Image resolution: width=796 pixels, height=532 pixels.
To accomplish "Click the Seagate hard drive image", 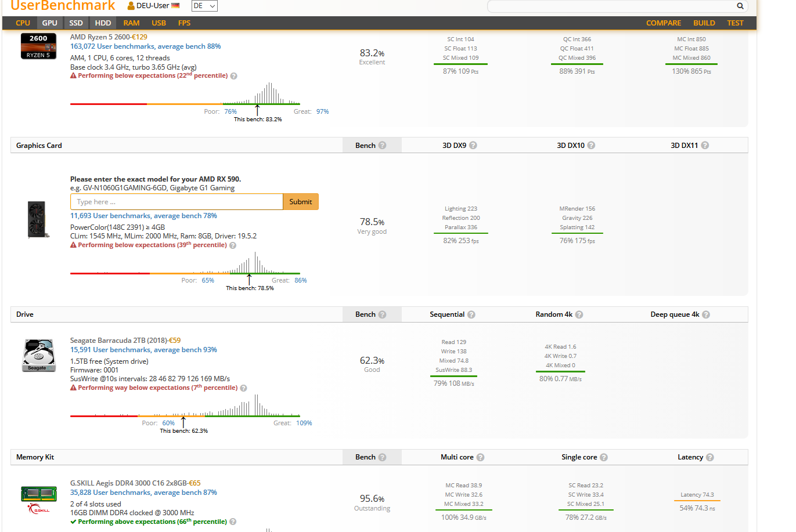I will point(39,355).
